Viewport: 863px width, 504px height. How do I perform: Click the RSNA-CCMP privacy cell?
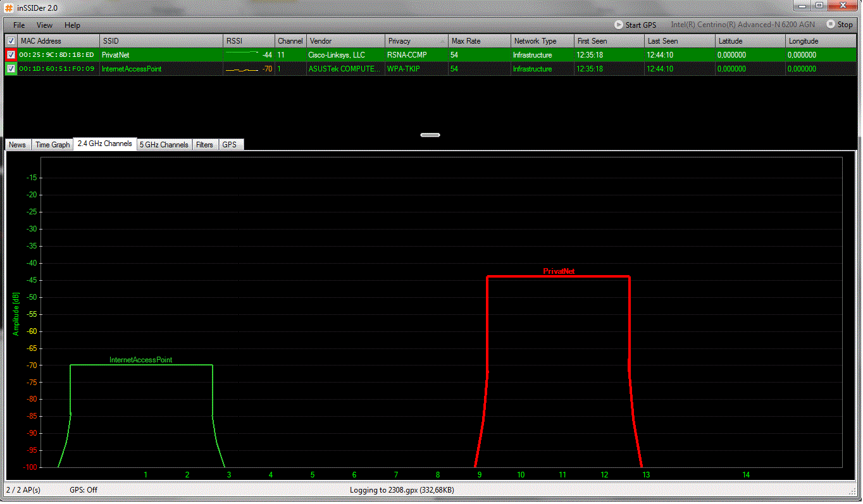[x=417, y=55]
